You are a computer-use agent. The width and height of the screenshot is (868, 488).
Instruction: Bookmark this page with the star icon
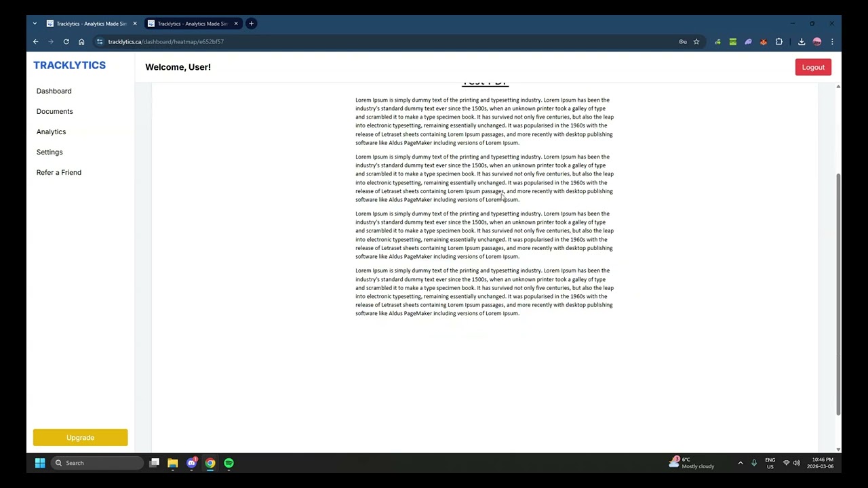coord(696,41)
